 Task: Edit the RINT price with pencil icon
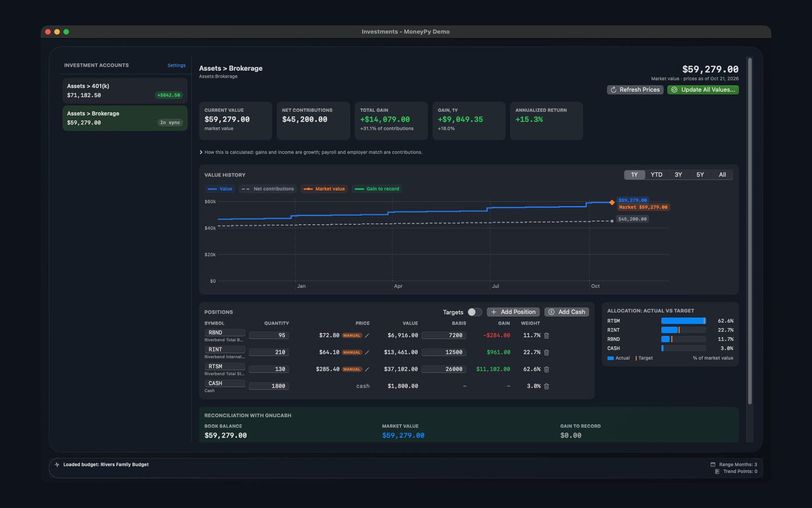point(367,352)
